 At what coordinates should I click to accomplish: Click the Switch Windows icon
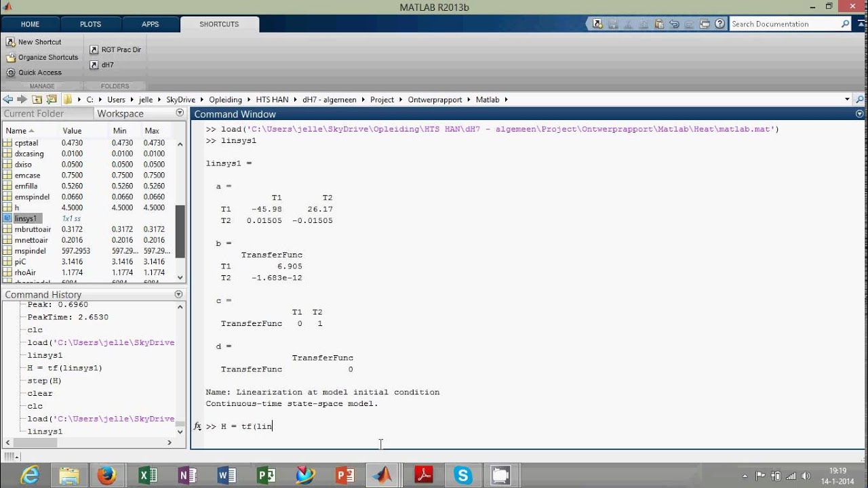click(x=705, y=24)
